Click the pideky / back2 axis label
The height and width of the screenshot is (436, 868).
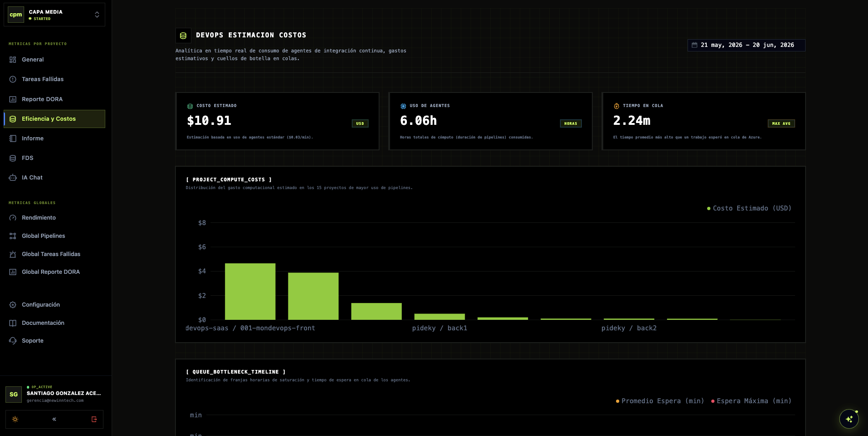click(629, 328)
